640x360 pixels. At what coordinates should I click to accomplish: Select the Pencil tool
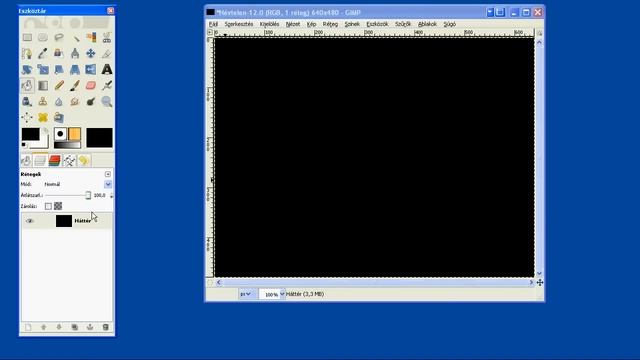pyautogui.click(x=59, y=85)
